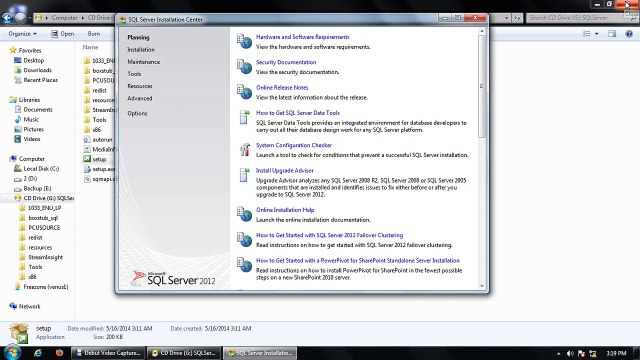Open Security Documentation link
This screenshot has width=640, height=360.
pyautogui.click(x=286, y=62)
